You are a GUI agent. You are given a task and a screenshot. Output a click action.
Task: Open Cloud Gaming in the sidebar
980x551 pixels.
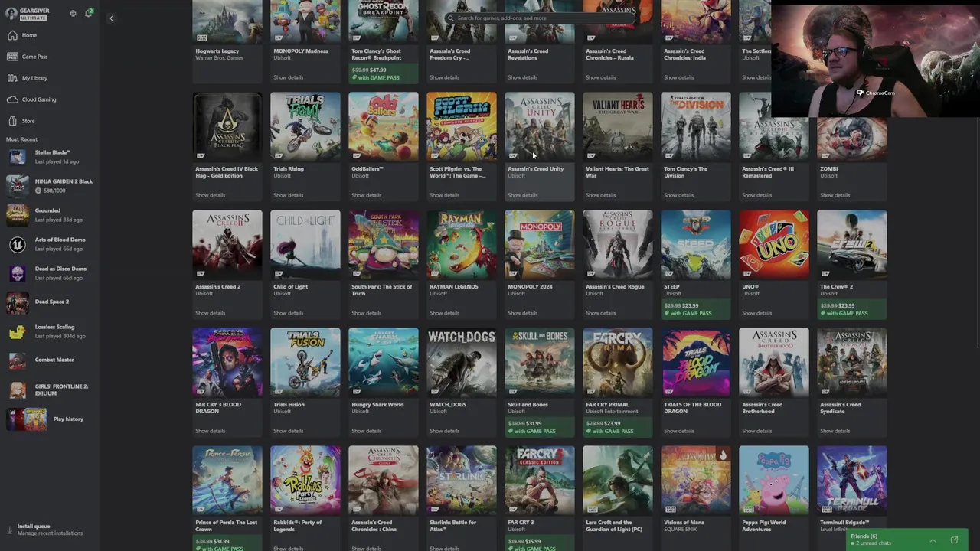[x=49, y=99]
